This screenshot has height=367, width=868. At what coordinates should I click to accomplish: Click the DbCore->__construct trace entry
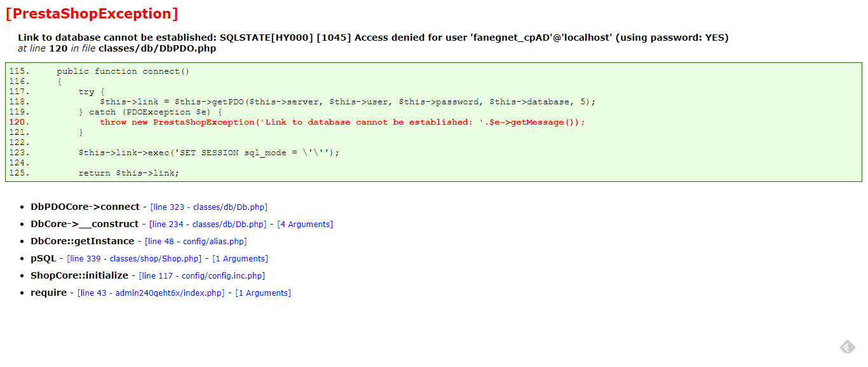[x=85, y=224]
